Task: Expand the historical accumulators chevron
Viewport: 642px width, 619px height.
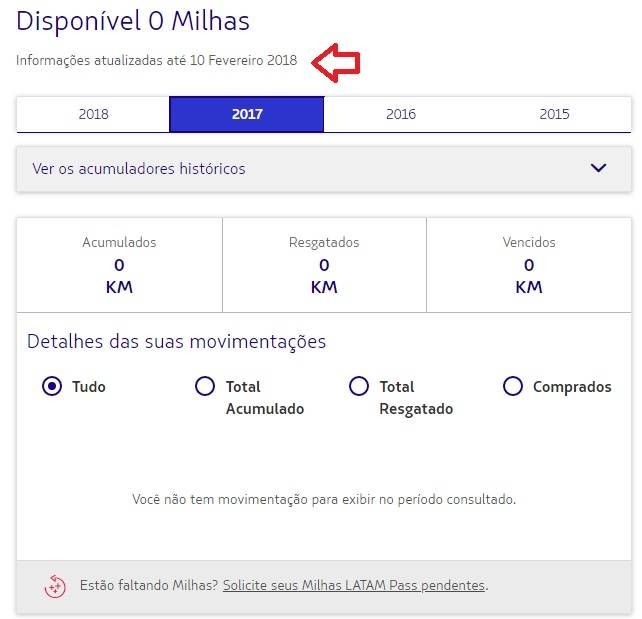Action: pos(598,168)
